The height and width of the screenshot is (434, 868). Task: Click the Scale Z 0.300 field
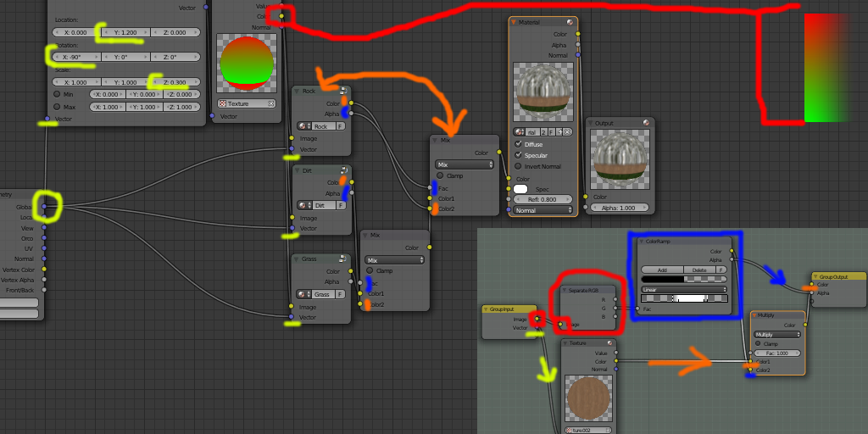(x=175, y=82)
